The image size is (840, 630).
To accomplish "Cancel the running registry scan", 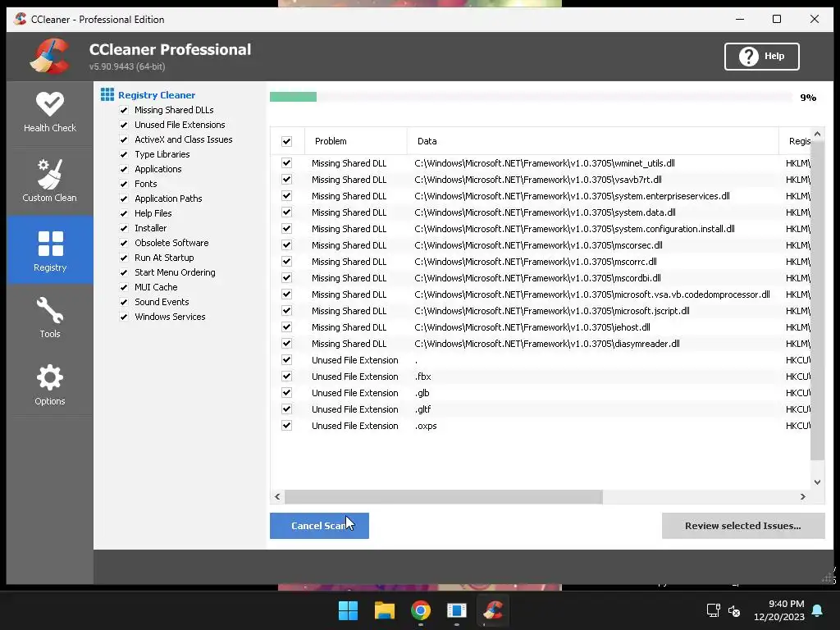I will point(319,526).
